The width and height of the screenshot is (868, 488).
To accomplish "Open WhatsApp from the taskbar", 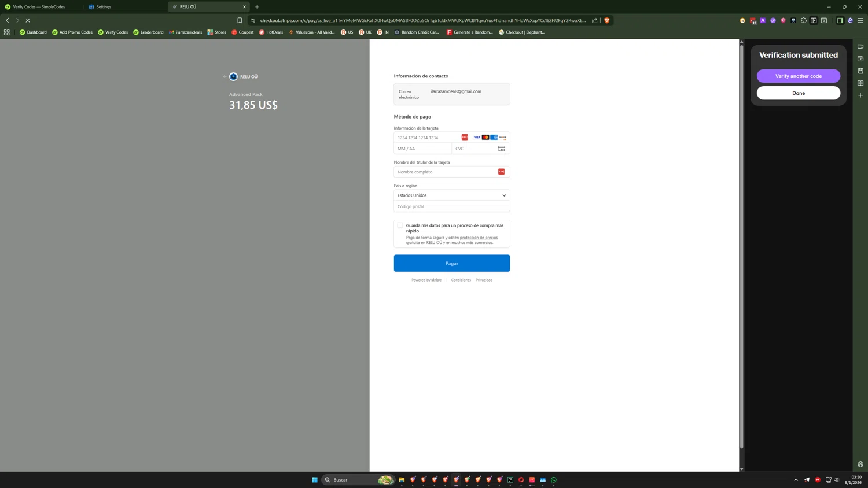I will 554,480.
